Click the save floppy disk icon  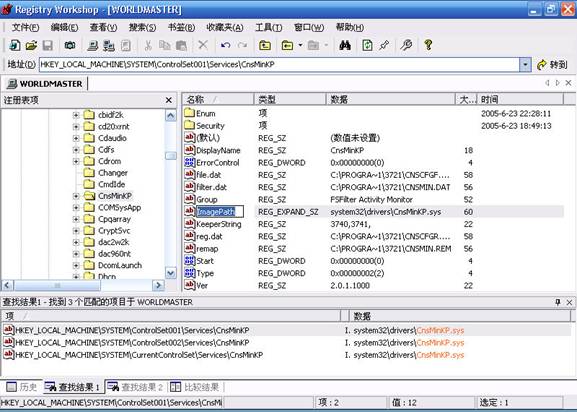(x=47, y=45)
